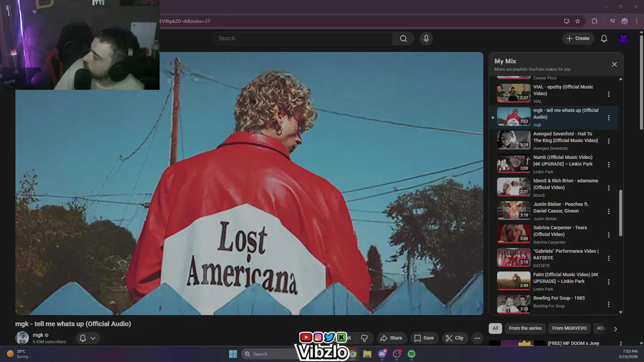The image size is (644, 362).
Task: Open options for bbno$ edamame row
Action: (x=608, y=188)
